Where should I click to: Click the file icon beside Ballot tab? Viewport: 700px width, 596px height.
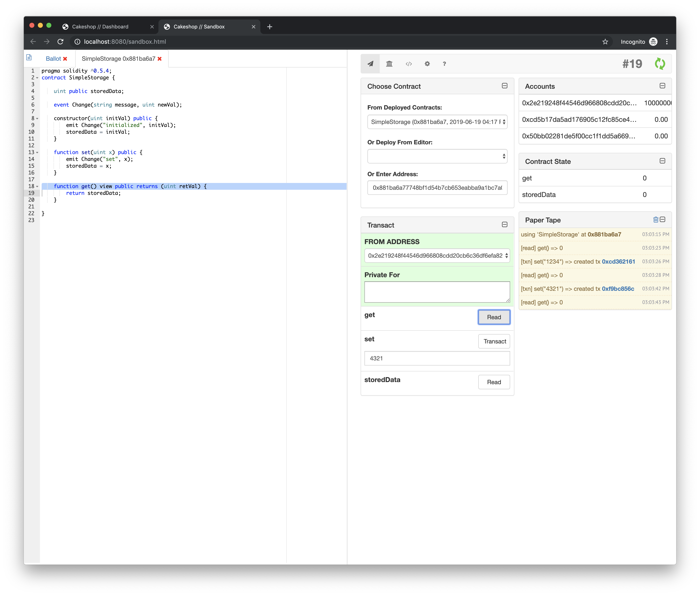tap(29, 58)
